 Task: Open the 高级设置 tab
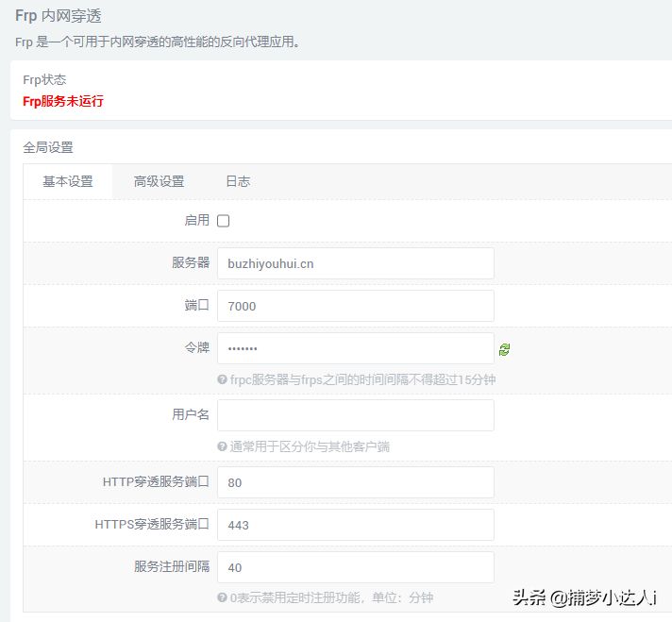tap(159, 182)
